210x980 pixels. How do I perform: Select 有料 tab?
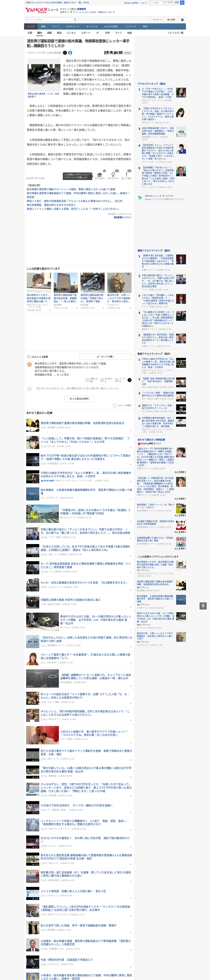coord(145,27)
